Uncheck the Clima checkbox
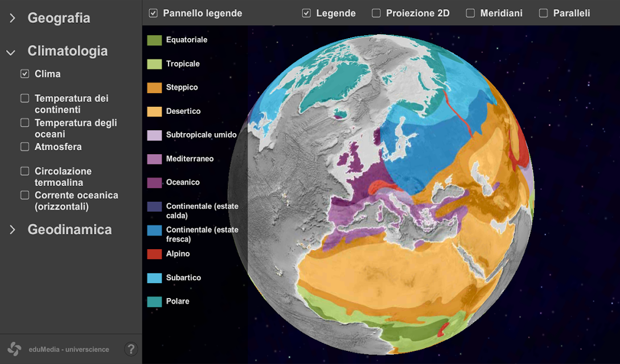The height and width of the screenshot is (364, 620). coord(24,74)
